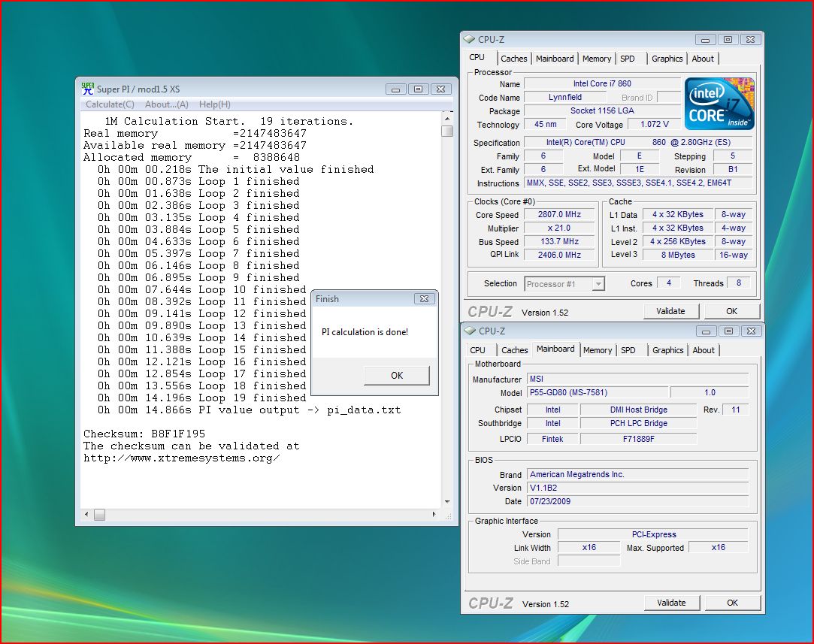Click OK in the lower CPU-Z window

point(732,603)
